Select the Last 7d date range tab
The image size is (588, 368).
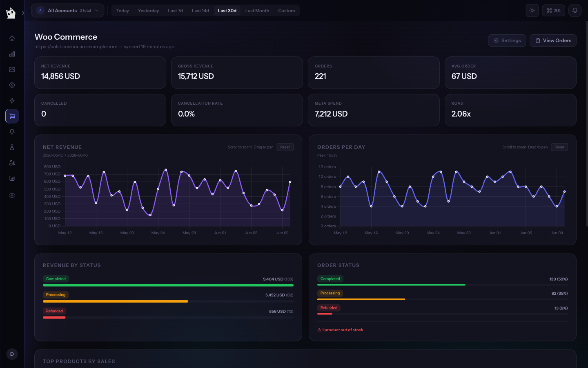pos(175,11)
